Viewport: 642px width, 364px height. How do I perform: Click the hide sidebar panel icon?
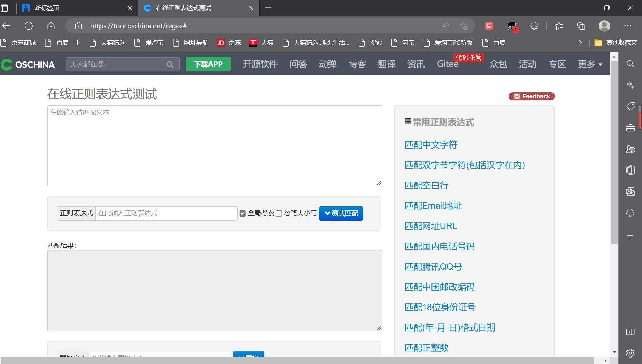tap(630, 332)
